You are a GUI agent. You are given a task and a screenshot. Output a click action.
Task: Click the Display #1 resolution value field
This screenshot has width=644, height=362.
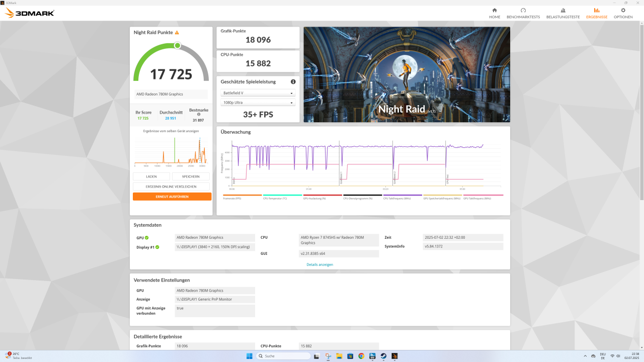(215, 247)
